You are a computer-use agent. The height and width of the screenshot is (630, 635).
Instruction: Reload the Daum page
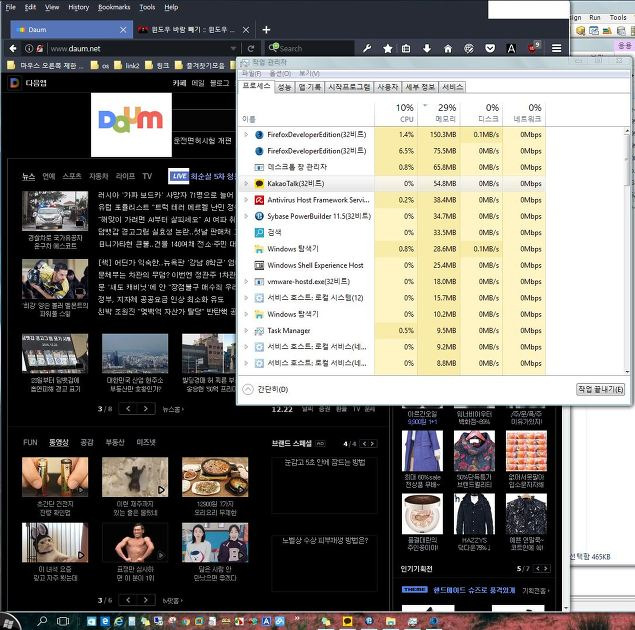(x=251, y=49)
